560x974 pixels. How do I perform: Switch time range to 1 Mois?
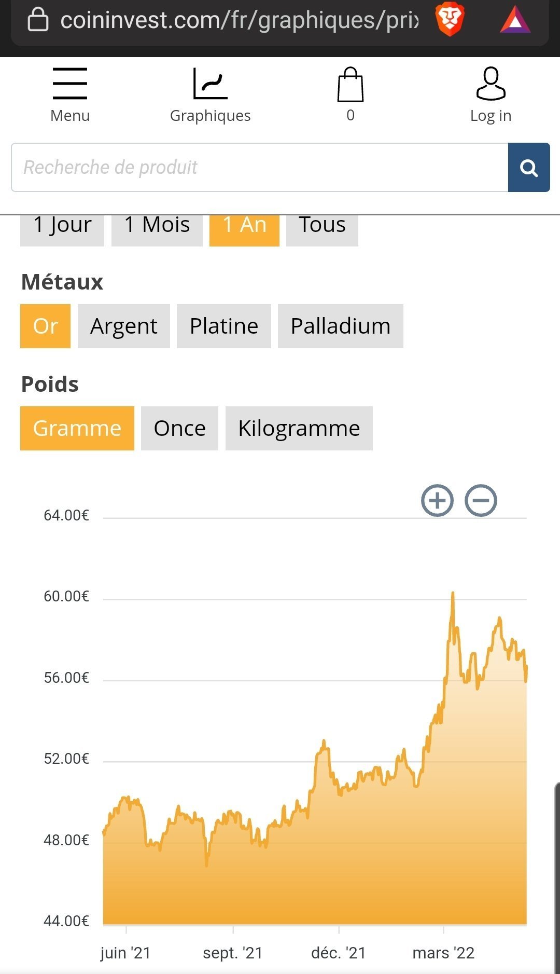[x=157, y=229]
